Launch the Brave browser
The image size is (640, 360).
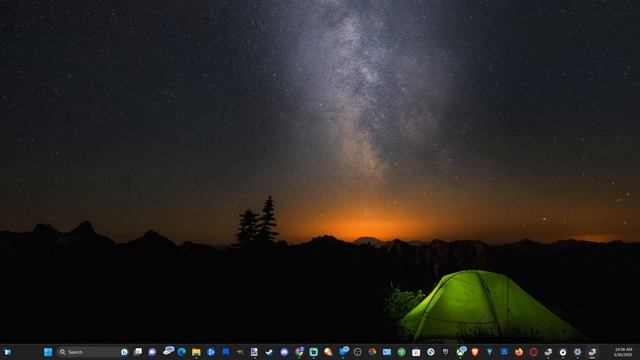click(x=475, y=352)
